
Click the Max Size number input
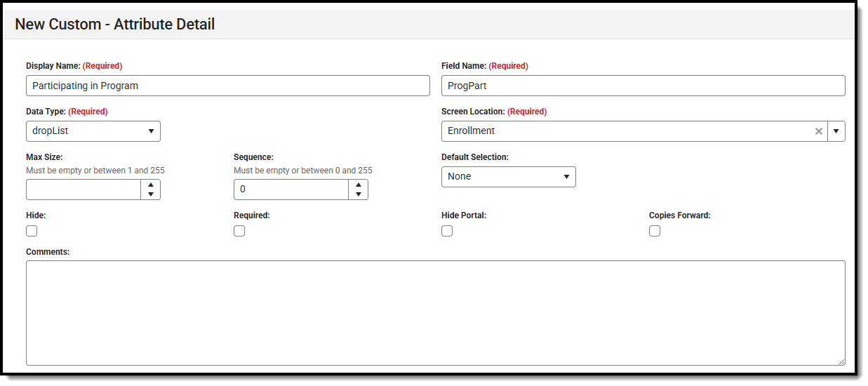pos(84,189)
